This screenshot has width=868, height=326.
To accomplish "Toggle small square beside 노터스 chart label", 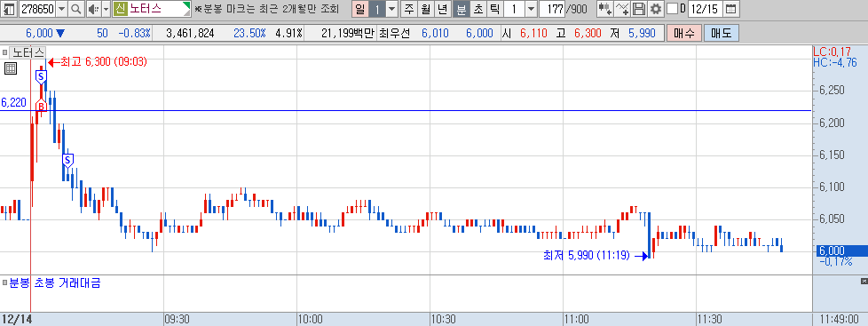I will point(5,52).
